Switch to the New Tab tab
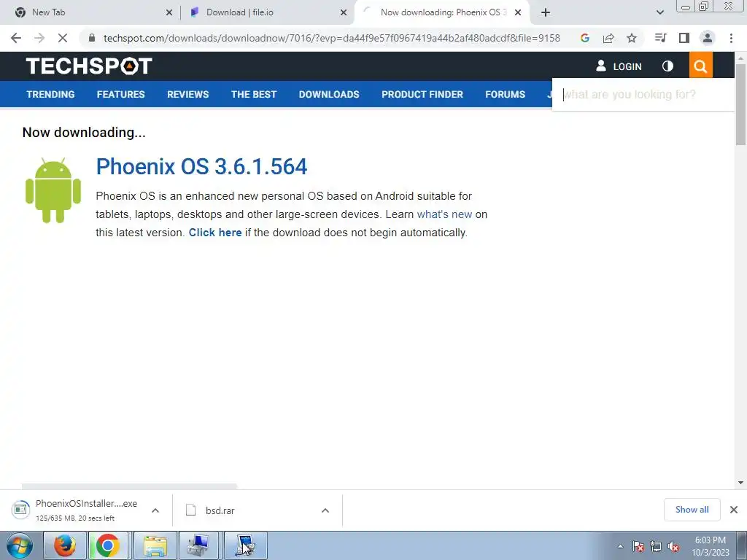Image resolution: width=747 pixels, height=560 pixels. pyautogui.click(x=90, y=12)
